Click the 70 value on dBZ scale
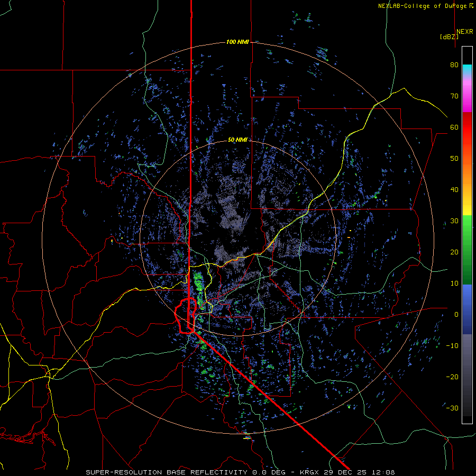Screen dimensions: 476x476 (x=454, y=96)
